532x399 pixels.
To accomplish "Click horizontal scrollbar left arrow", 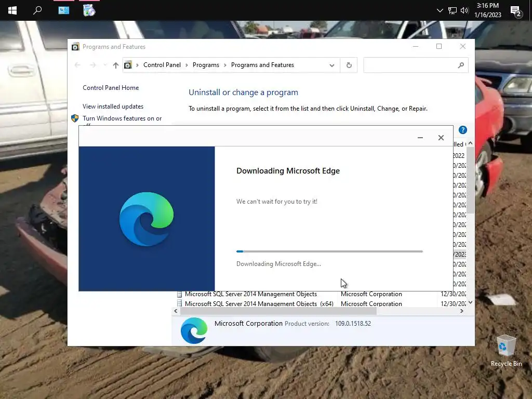I will tap(176, 311).
